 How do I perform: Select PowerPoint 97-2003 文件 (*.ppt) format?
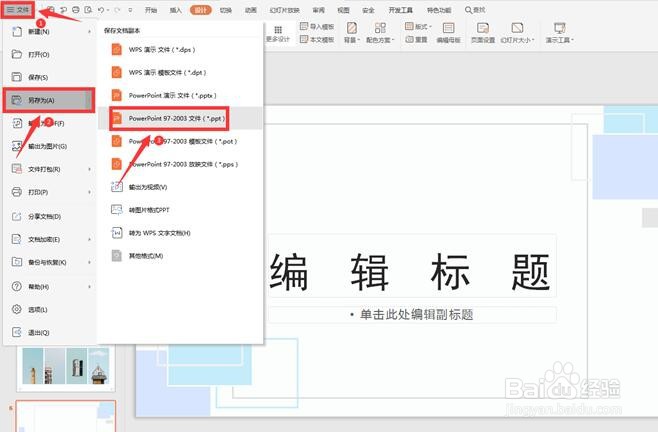coord(180,118)
